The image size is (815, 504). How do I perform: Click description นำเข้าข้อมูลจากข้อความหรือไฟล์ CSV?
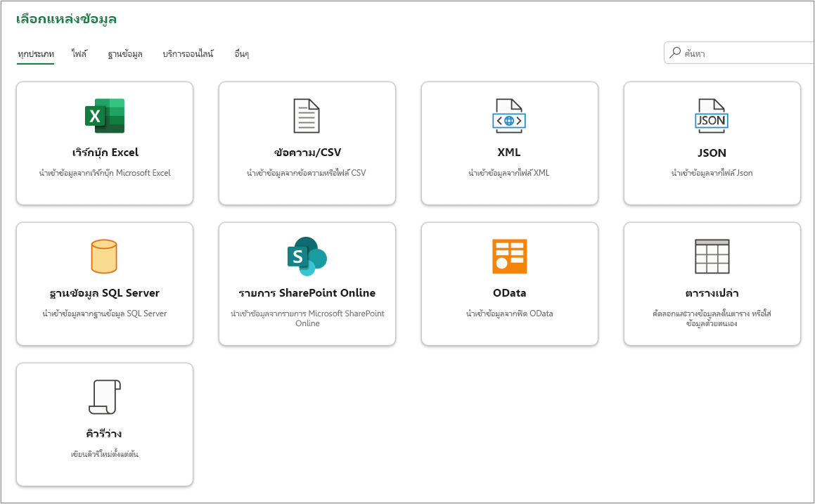pyautogui.click(x=307, y=173)
